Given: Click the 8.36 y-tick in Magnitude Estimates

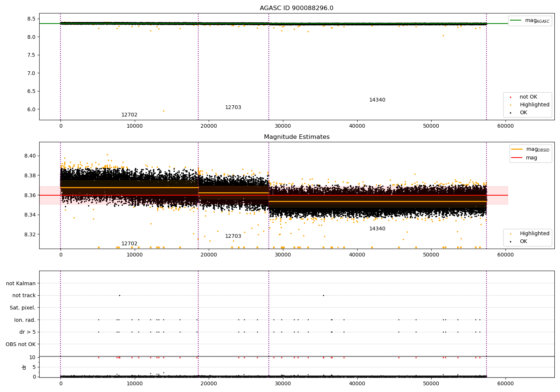Looking at the screenshot, I should (29, 195).
